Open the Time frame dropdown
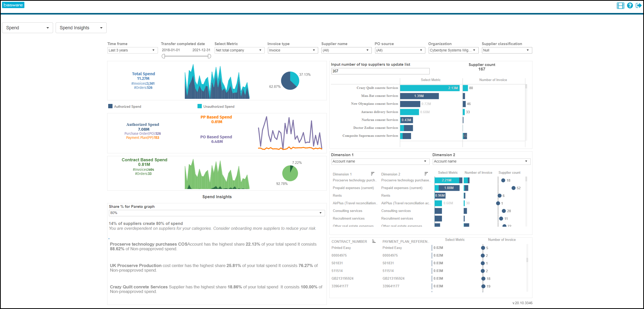This screenshot has height=309, width=644. [x=153, y=50]
